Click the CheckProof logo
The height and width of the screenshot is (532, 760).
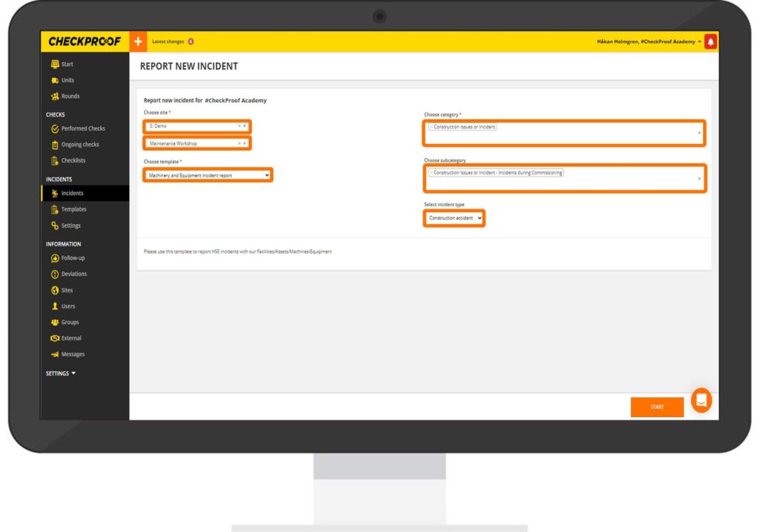(85, 42)
